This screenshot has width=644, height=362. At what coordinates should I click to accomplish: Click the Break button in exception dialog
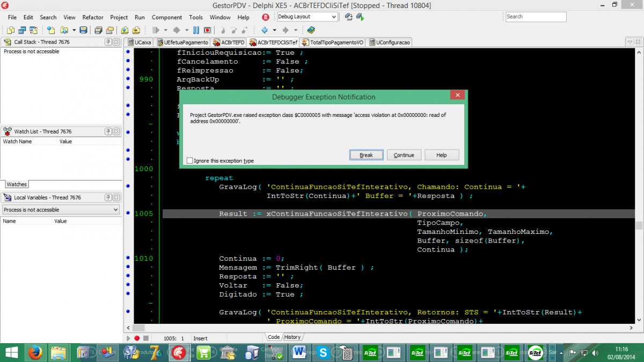(x=366, y=155)
